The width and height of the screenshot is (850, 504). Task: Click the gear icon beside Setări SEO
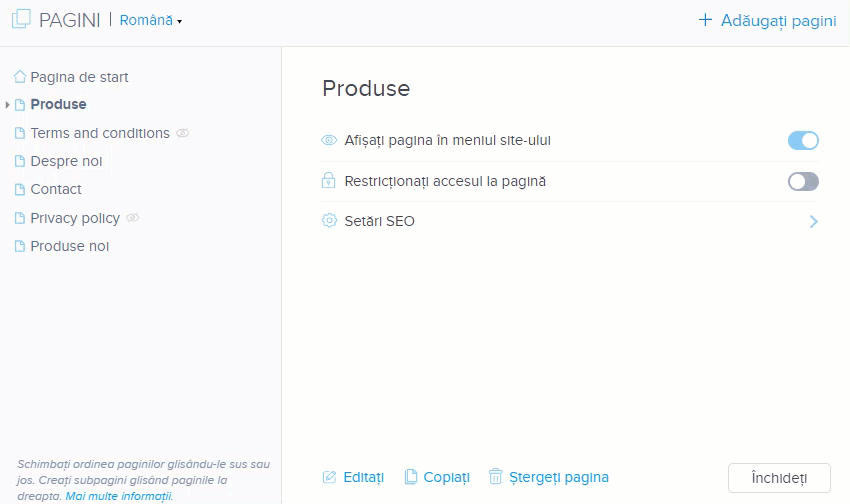click(x=329, y=221)
